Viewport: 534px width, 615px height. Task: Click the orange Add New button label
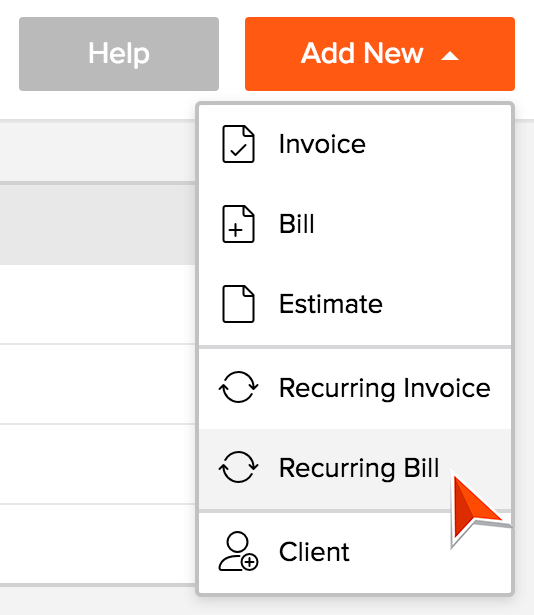362,53
